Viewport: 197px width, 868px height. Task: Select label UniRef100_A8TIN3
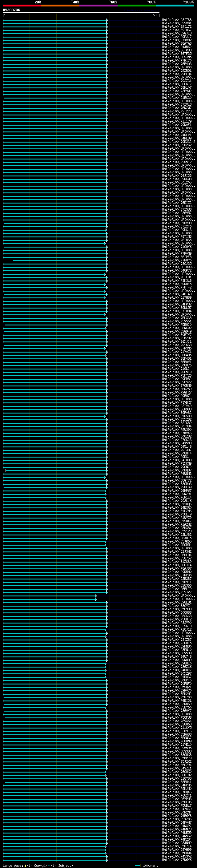[x=177, y=237]
